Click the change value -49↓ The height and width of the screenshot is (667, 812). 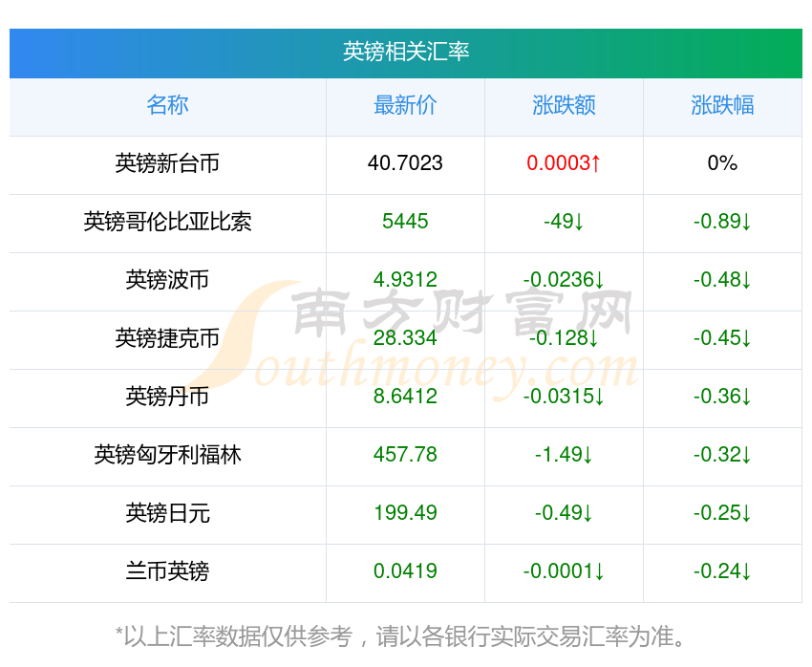(564, 222)
